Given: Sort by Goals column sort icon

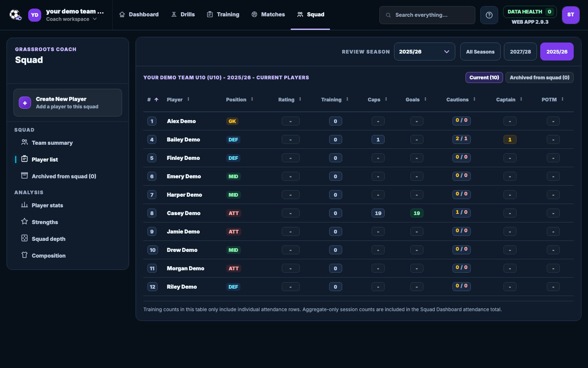Looking at the screenshot, I should click(x=425, y=99).
